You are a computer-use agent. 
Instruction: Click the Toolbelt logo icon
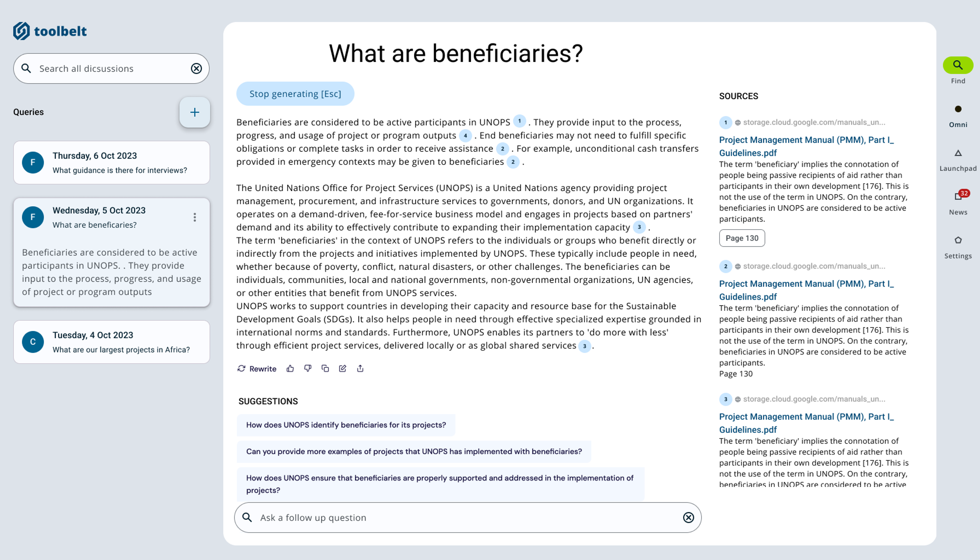coord(22,30)
